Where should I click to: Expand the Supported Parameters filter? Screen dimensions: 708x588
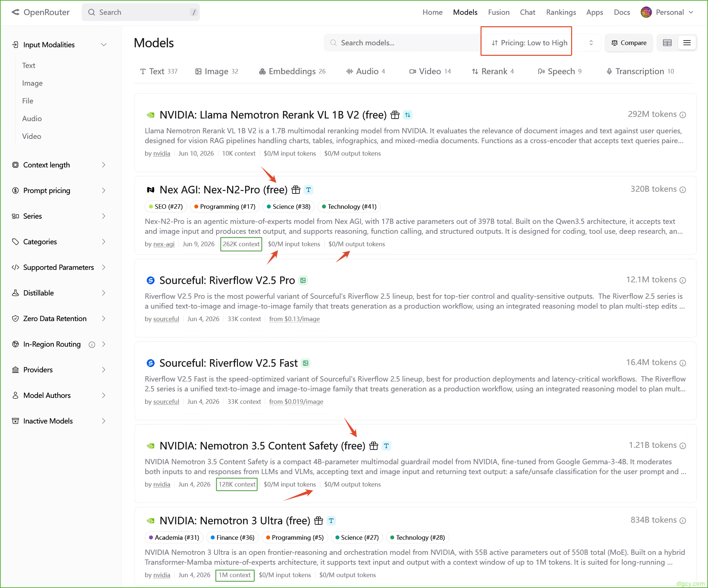coord(59,267)
